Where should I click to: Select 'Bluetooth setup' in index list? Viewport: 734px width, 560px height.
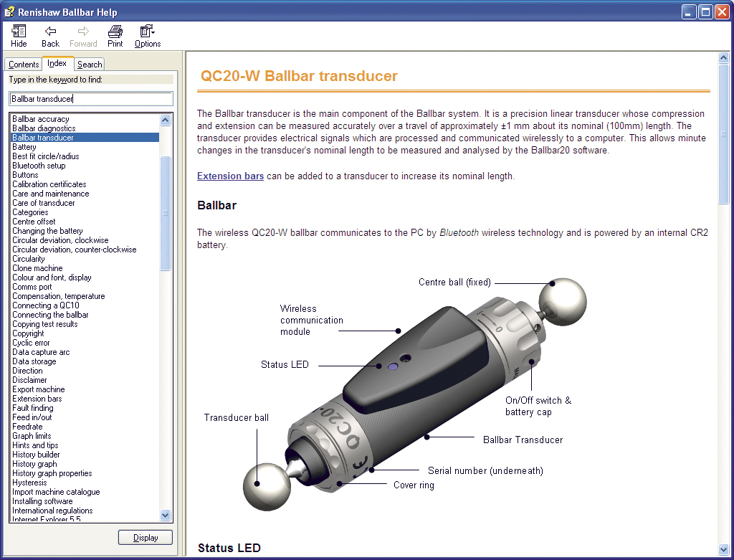click(x=39, y=166)
